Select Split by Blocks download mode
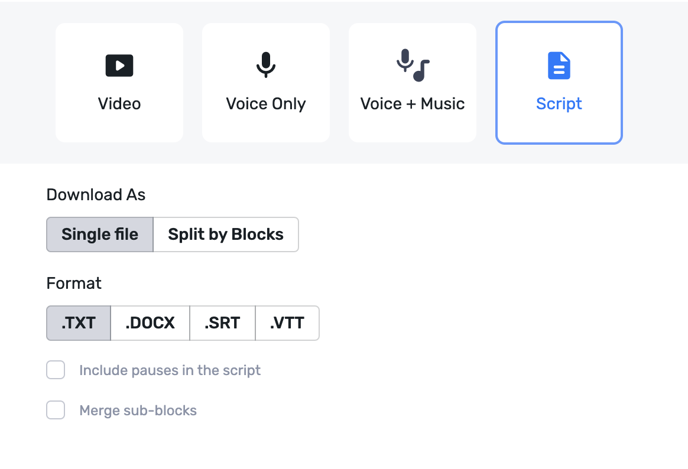The height and width of the screenshot is (469, 688). tap(226, 234)
